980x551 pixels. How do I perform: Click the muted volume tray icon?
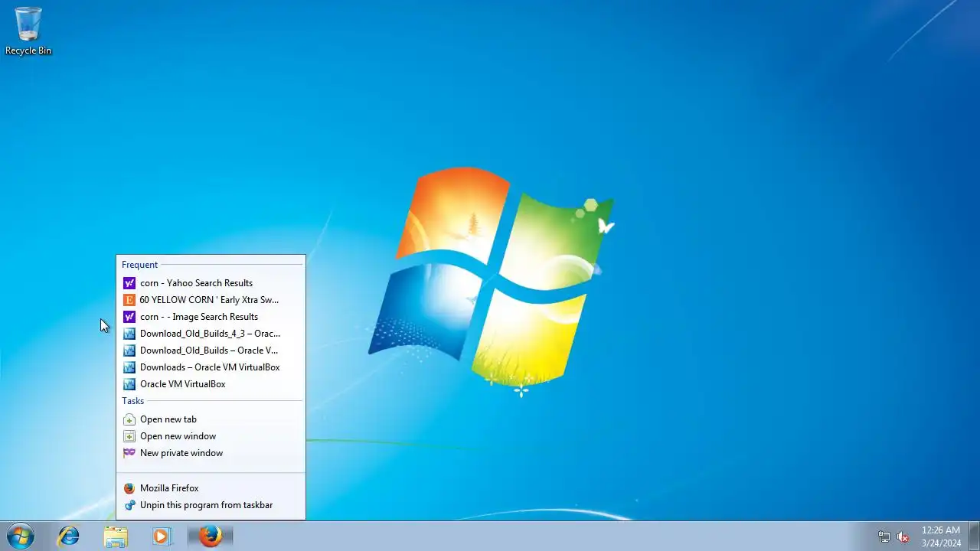coord(903,536)
